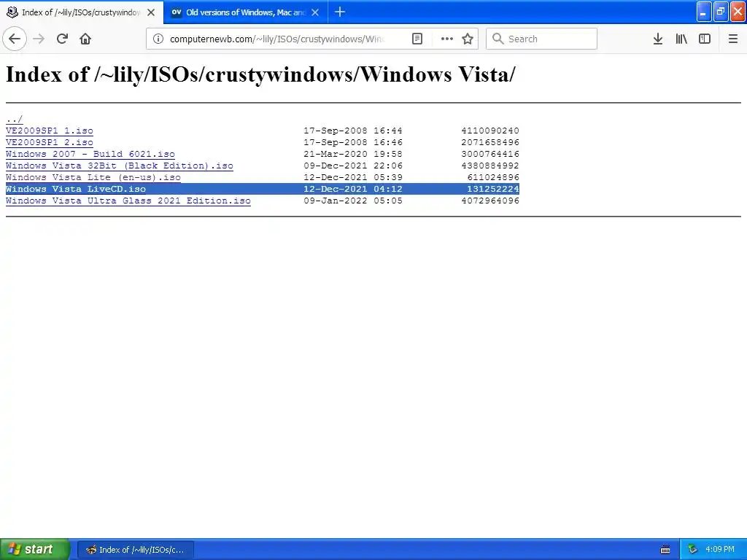Switch to Old versions of Windows tab
This screenshot has height=560, width=747.
pyautogui.click(x=245, y=12)
